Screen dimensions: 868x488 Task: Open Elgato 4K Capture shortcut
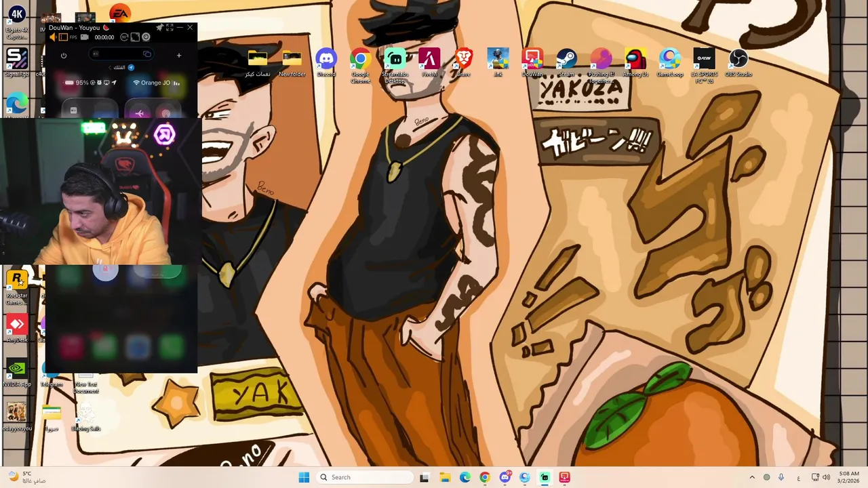[x=16, y=22]
